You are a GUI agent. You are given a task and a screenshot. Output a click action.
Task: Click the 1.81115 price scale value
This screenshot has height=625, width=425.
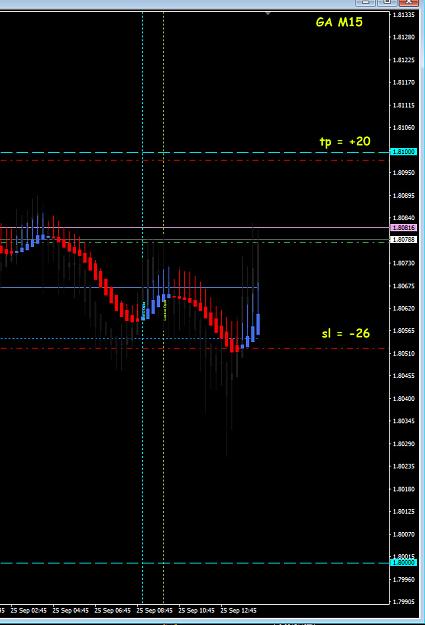tap(404, 106)
